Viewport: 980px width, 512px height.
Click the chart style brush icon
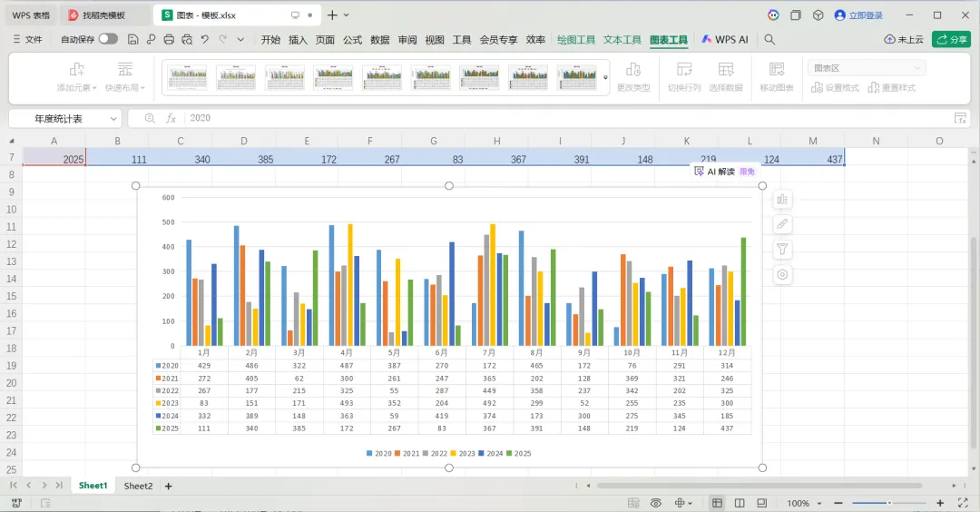(782, 224)
